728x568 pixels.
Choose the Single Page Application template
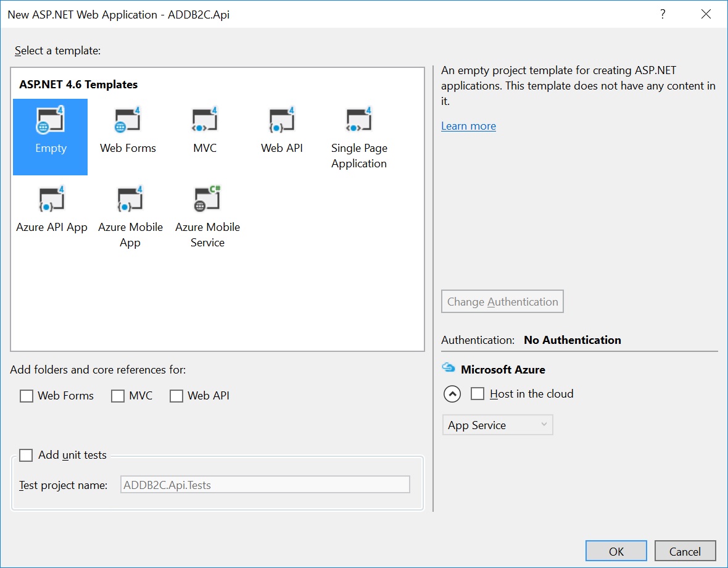(x=359, y=121)
